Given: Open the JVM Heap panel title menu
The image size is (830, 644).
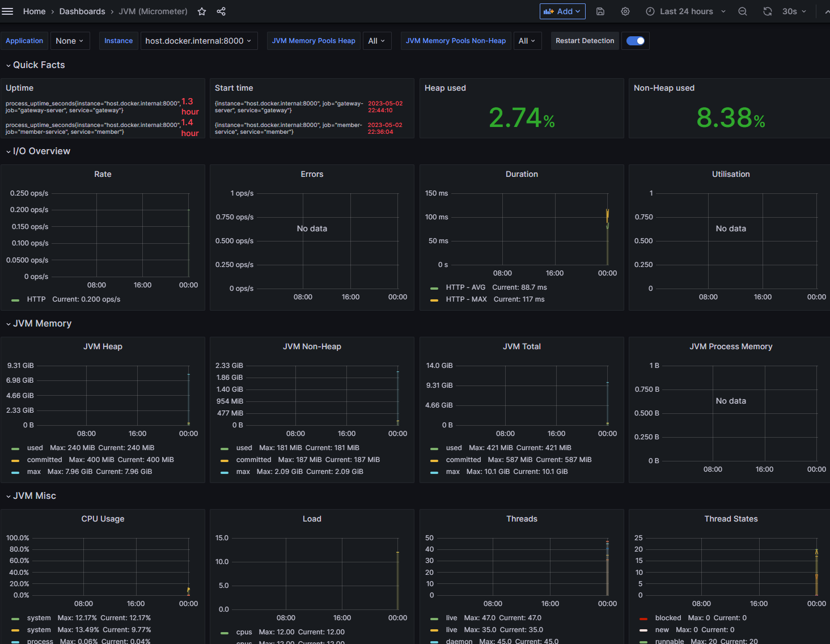Looking at the screenshot, I should 103,346.
